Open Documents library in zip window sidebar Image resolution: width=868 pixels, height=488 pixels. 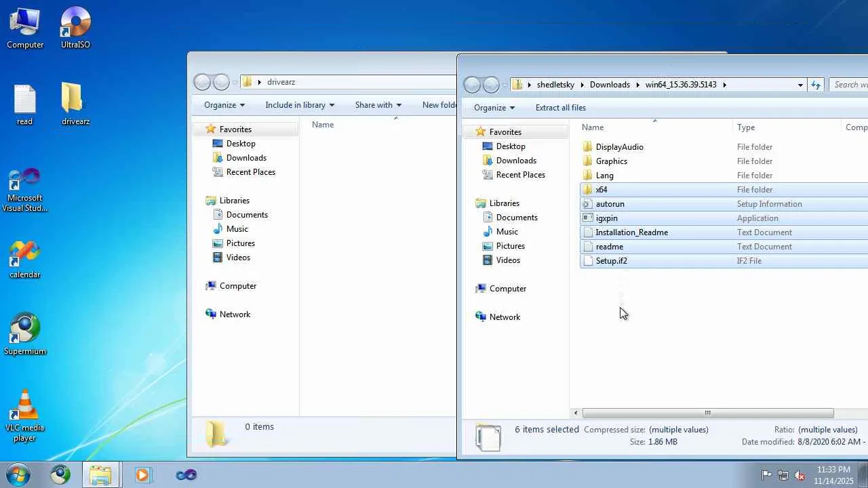[517, 218]
